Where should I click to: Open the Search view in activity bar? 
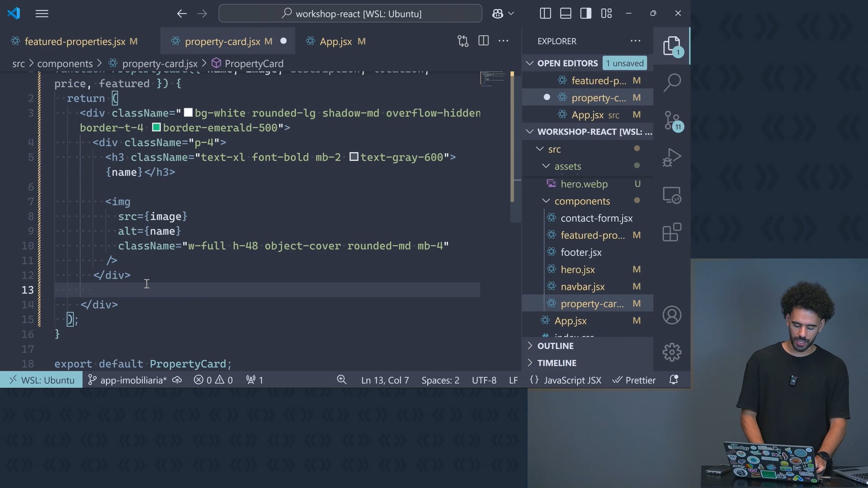click(672, 82)
